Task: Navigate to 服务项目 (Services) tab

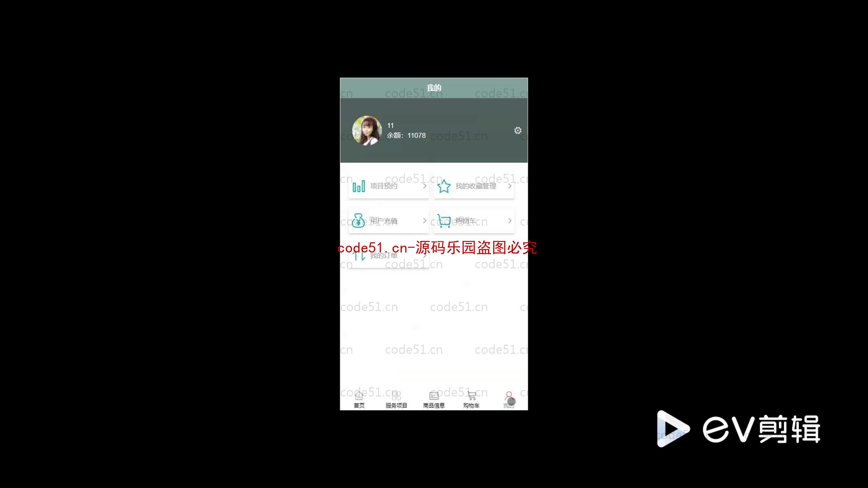Action: coord(396,399)
